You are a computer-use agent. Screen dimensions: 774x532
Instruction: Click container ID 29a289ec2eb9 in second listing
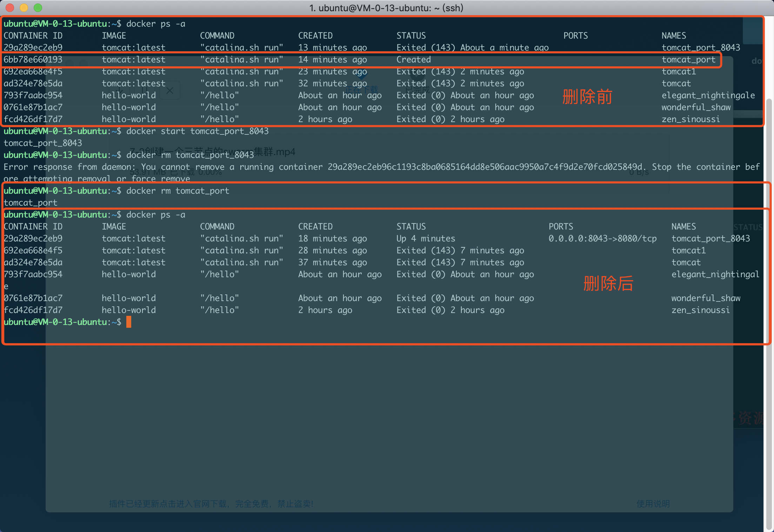click(33, 238)
